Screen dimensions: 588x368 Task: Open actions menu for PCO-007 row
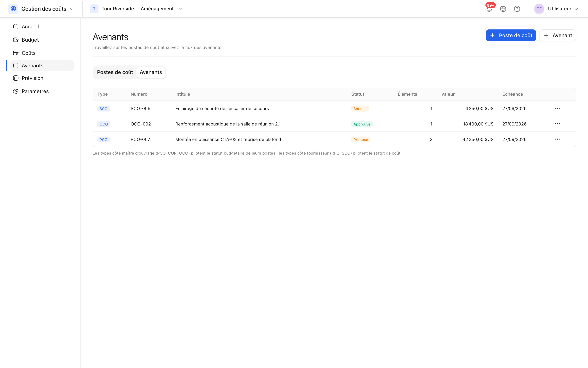pyautogui.click(x=557, y=139)
